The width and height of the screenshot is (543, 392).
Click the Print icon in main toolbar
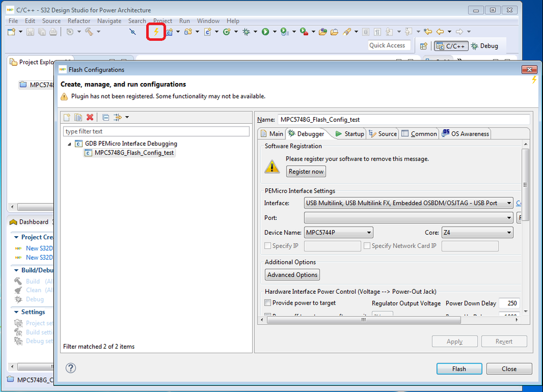(x=53, y=32)
